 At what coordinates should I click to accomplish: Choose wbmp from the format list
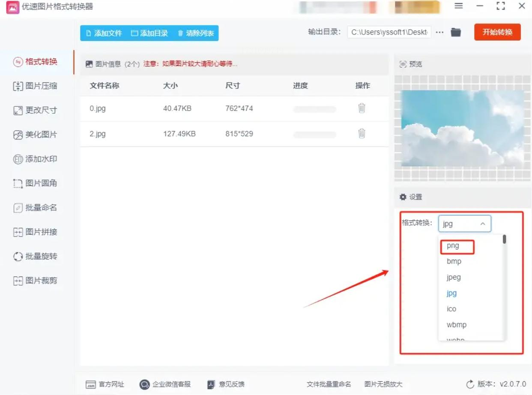point(457,325)
